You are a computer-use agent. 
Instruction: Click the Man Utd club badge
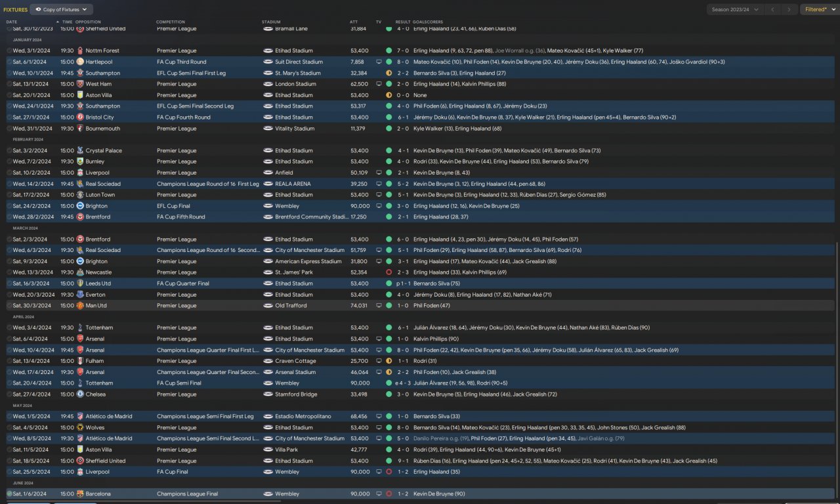pyautogui.click(x=80, y=306)
